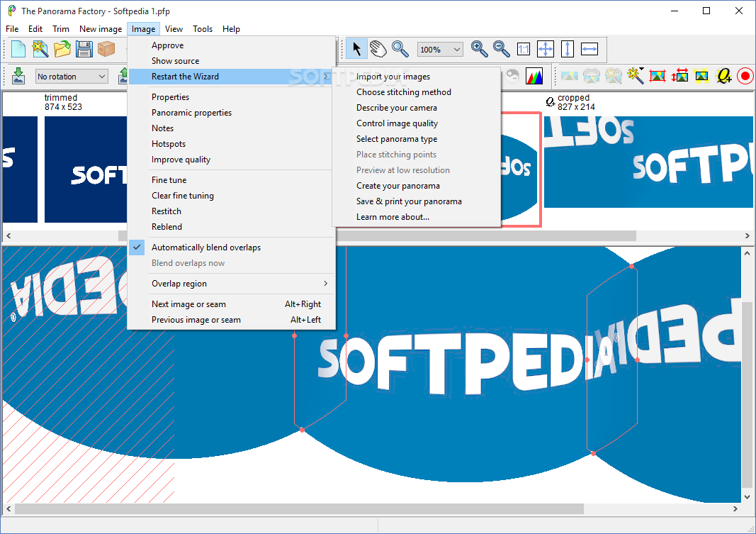
Task: Click the import image down-arrow icon
Action: (18, 76)
